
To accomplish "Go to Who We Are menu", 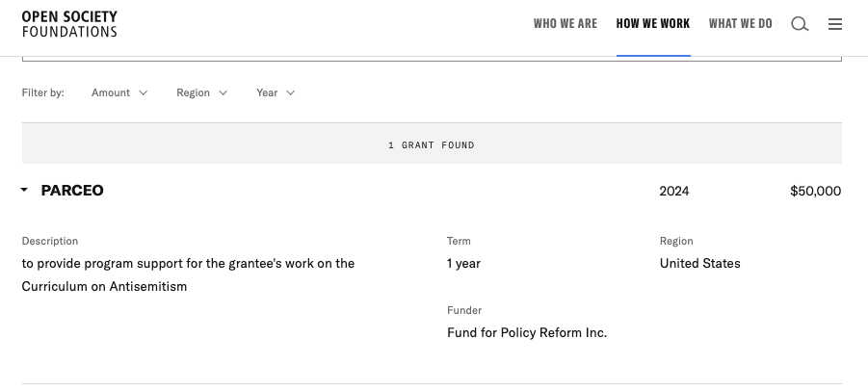I will pyautogui.click(x=566, y=24).
